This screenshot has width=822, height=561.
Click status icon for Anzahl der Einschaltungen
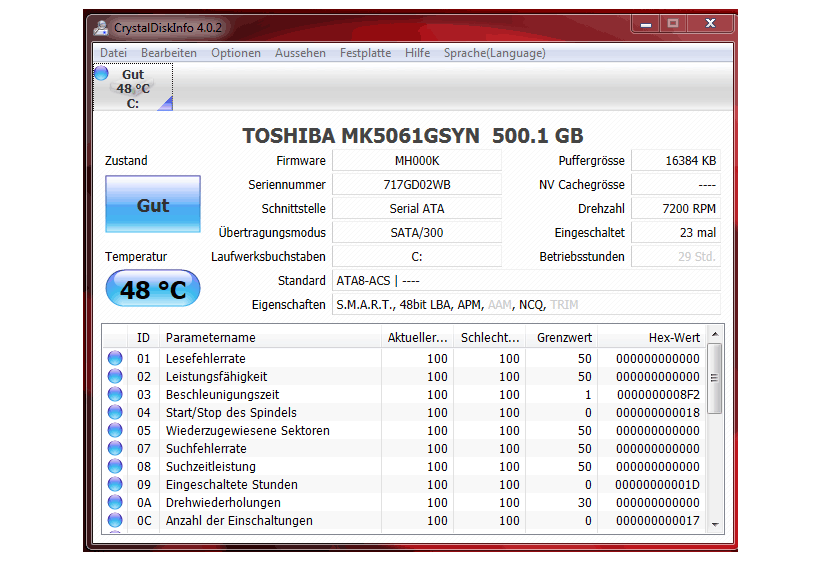(115, 520)
